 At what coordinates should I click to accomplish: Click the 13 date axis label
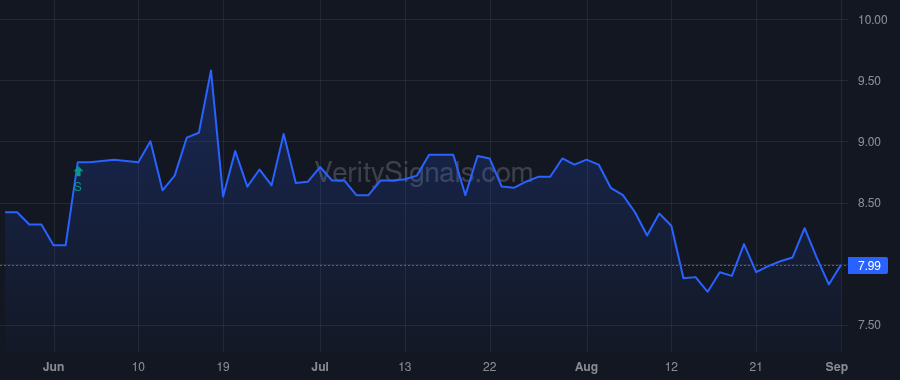(x=405, y=367)
